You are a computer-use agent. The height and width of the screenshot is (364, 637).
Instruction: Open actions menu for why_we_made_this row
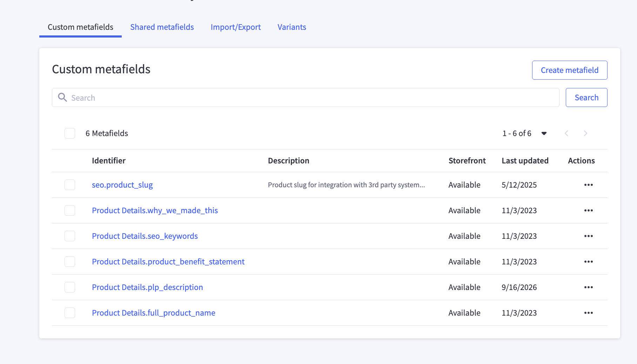(588, 210)
